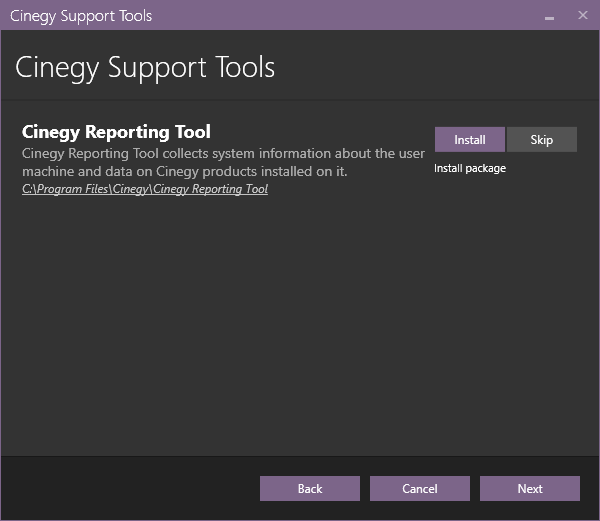The width and height of the screenshot is (600, 521).
Task: Change install folder via C:\Program Files path
Action: pyautogui.click(x=145, y=189)
